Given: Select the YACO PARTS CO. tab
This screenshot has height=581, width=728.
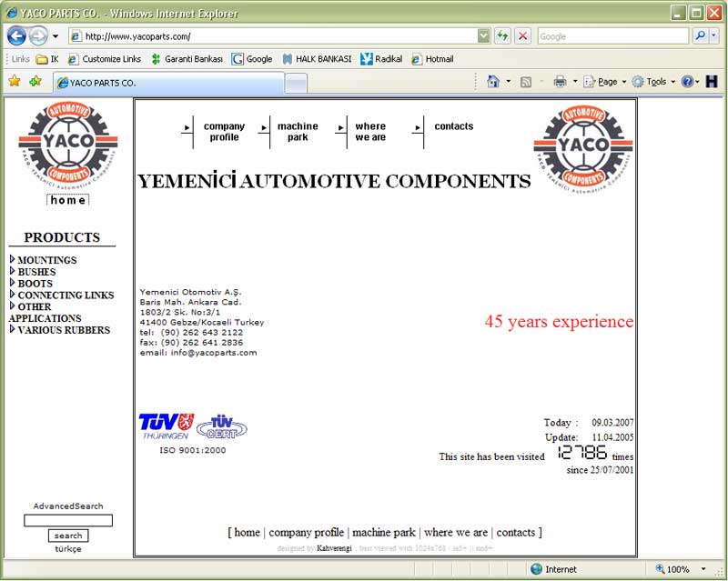Looking at the screenshot, I should click(x=168, y=83).
